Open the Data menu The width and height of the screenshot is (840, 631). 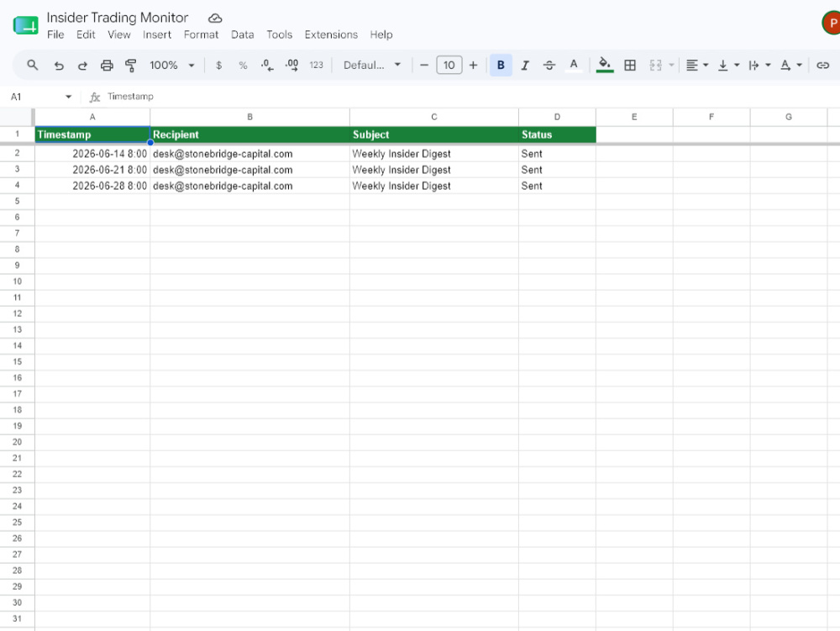[x=243, y=34]
